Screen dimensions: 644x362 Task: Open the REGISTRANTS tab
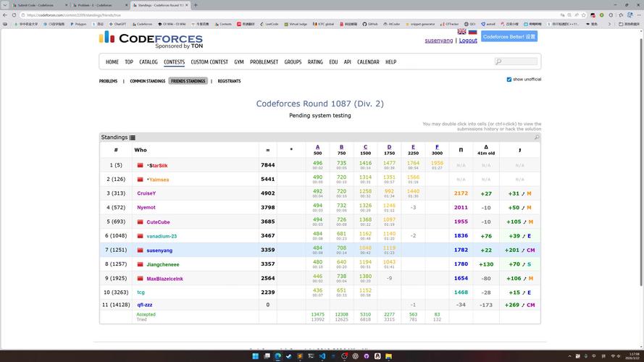[229, 81]
